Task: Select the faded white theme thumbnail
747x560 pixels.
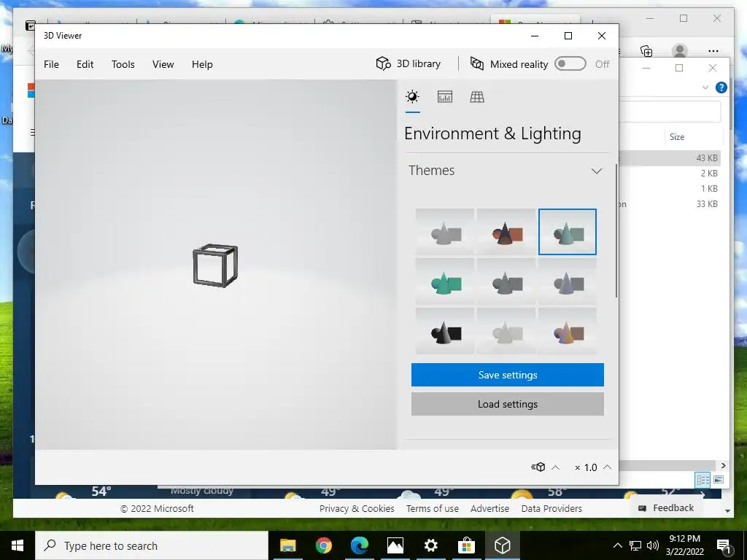Action: (x=506, y=331)
